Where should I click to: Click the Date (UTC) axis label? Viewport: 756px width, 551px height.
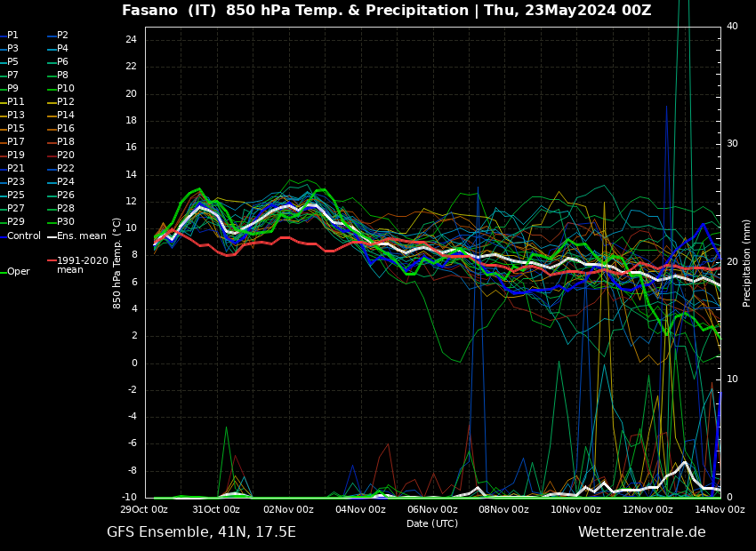tap(432, 523)
